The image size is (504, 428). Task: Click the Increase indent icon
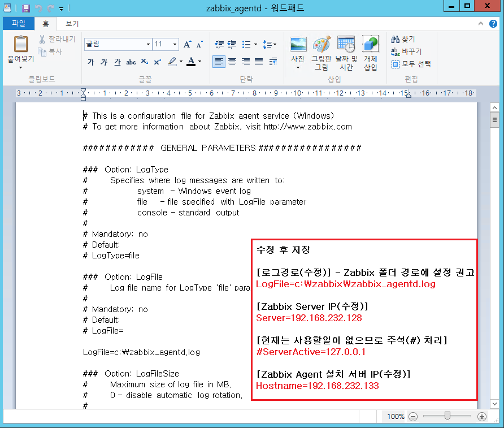point(232,44)
